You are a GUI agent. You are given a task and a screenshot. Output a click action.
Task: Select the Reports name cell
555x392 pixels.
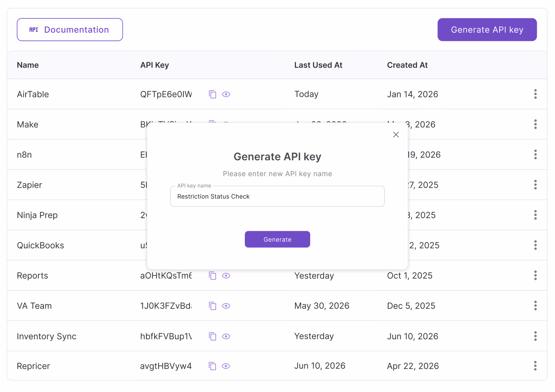pos(33,276)
